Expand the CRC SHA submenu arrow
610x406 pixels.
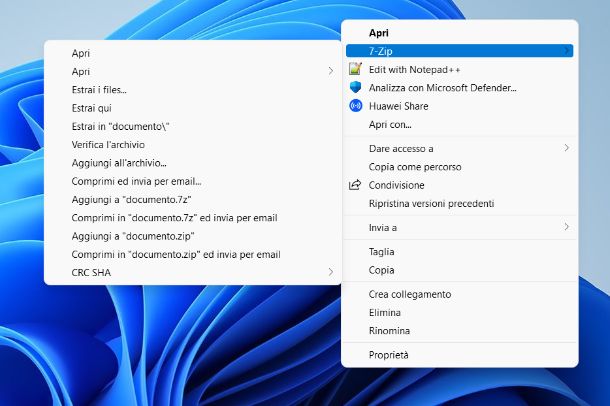(331, 272)
